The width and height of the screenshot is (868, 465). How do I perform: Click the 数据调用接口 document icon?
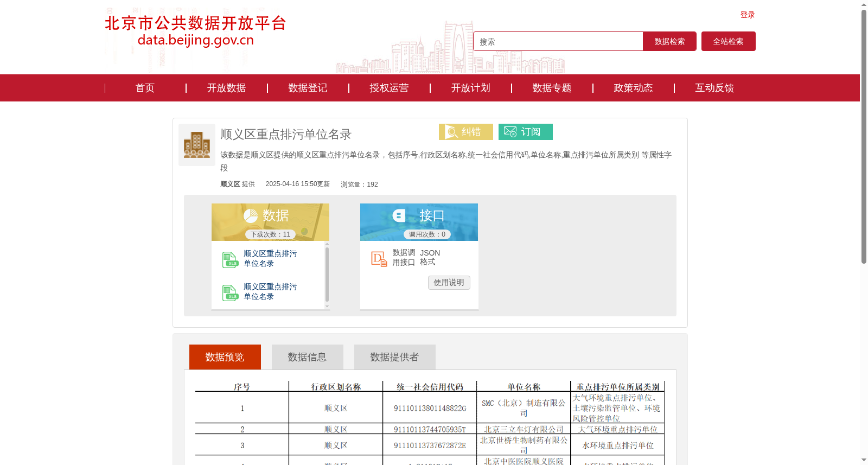(379, 259)
